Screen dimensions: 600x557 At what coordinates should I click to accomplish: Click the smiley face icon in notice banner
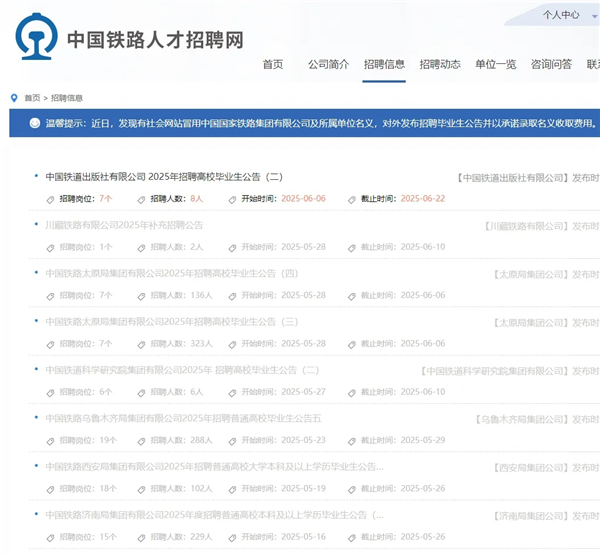[x=35, y=123]
